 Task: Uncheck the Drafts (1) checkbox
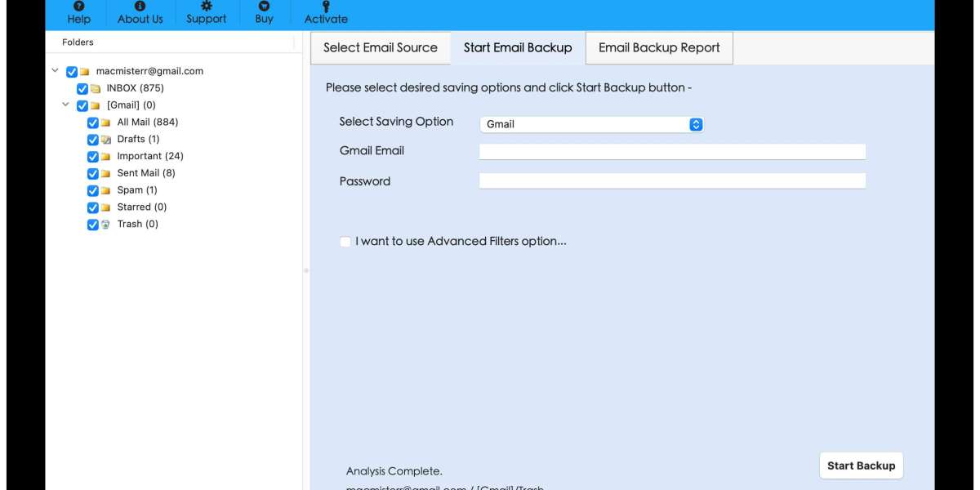(92, 140)
